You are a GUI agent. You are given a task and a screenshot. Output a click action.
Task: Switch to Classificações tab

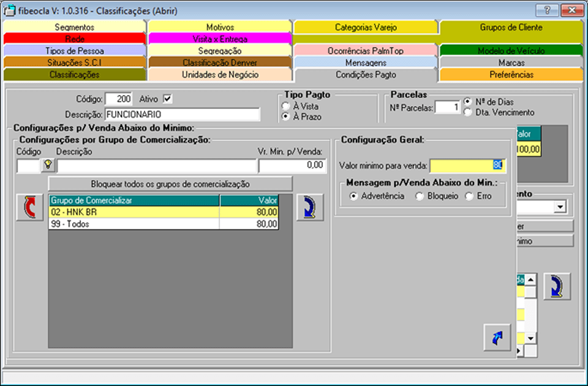tap(74, 75)
